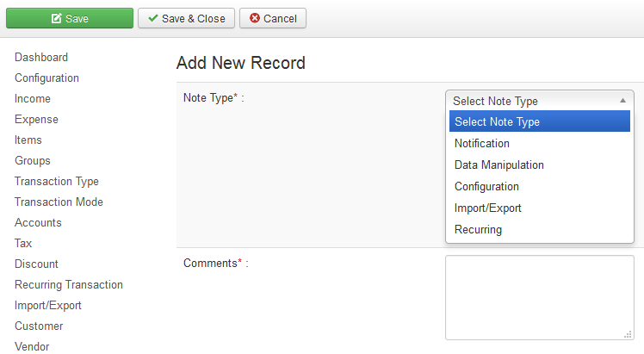Click inside the Comments text area
This screenshot has height=354, width=644.
coord(540,298)
